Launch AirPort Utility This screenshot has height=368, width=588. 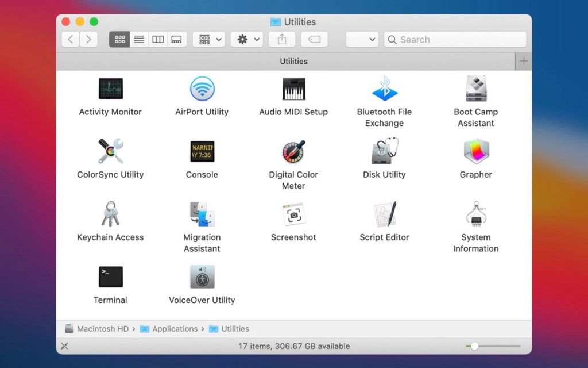tap(201, 89)
